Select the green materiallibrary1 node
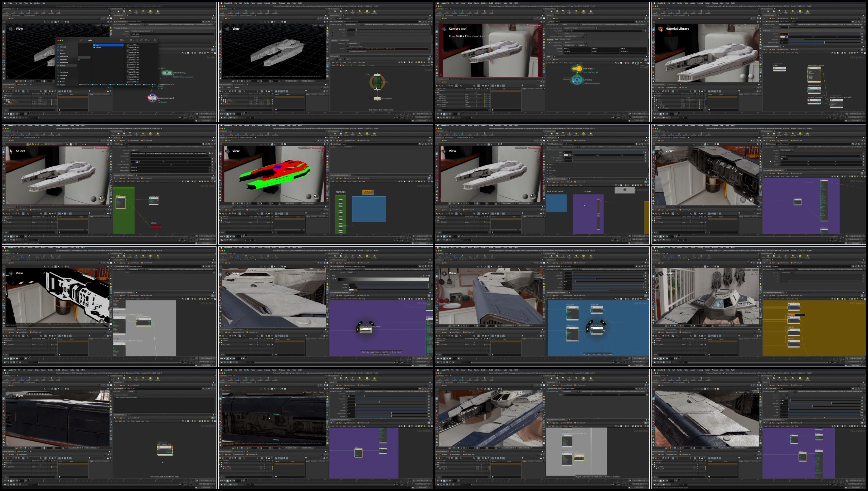Viewport: 868px width, 491px height. click(x=167, y=73)
